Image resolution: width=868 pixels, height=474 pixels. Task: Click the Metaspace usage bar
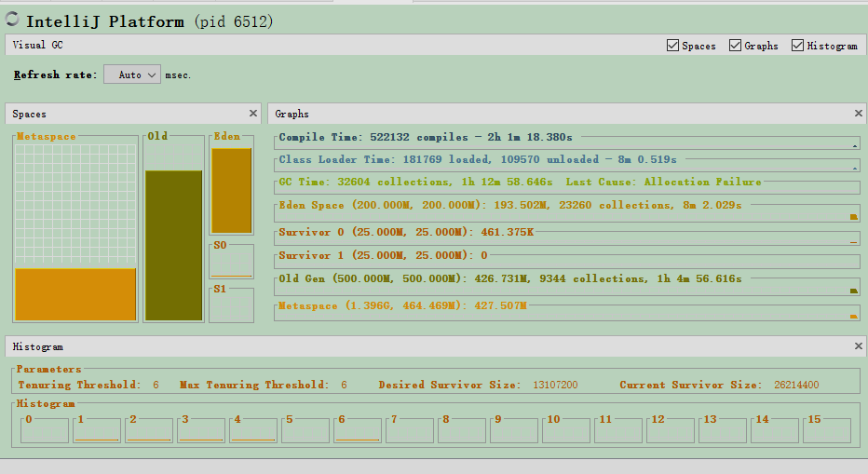click(75, 294)
